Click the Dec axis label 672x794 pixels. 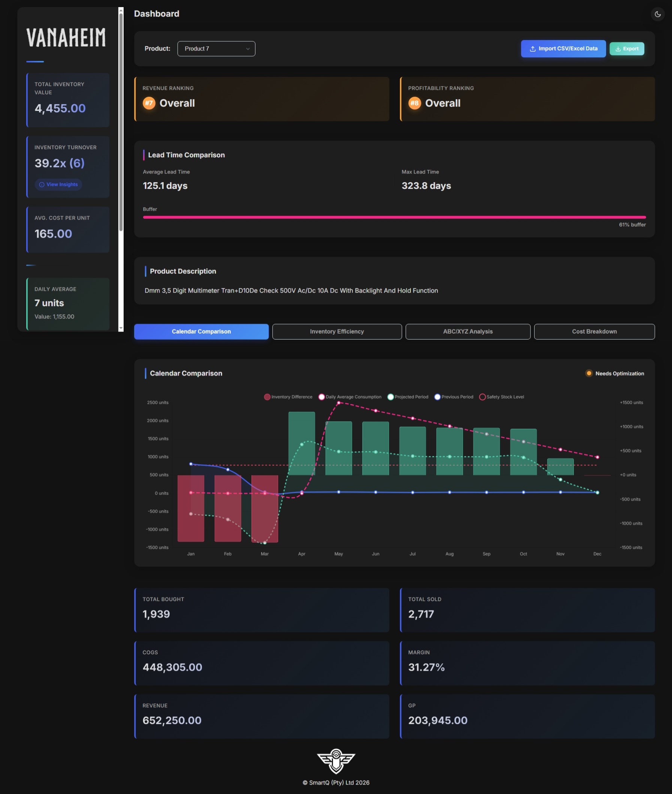(x=597, y=554)
